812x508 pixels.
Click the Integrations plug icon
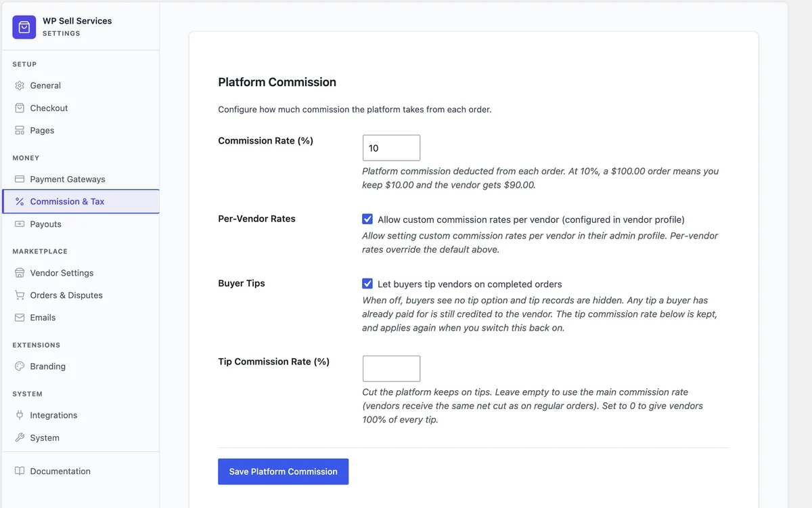(20, 415)
